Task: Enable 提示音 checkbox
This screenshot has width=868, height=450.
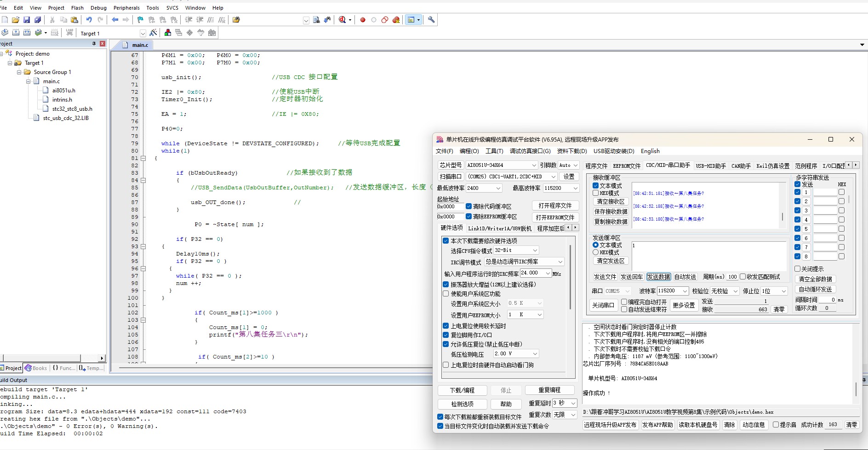Action: (776, 425)
